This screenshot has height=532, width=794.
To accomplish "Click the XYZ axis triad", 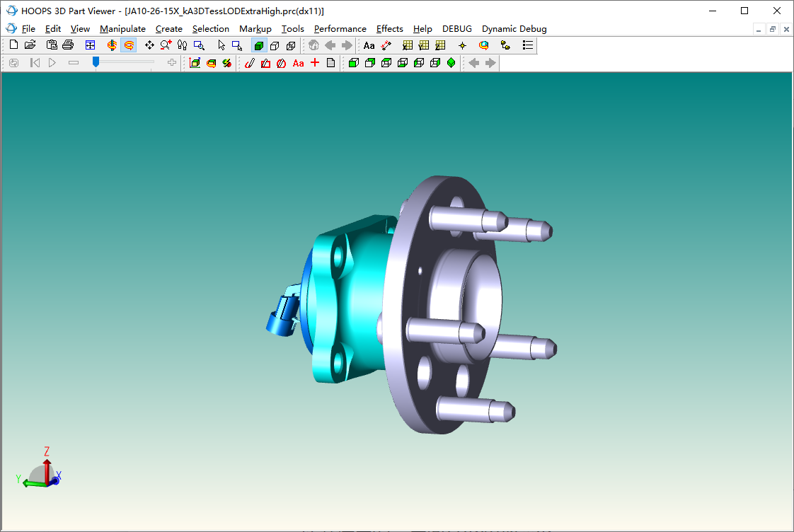I will point(40,468).
